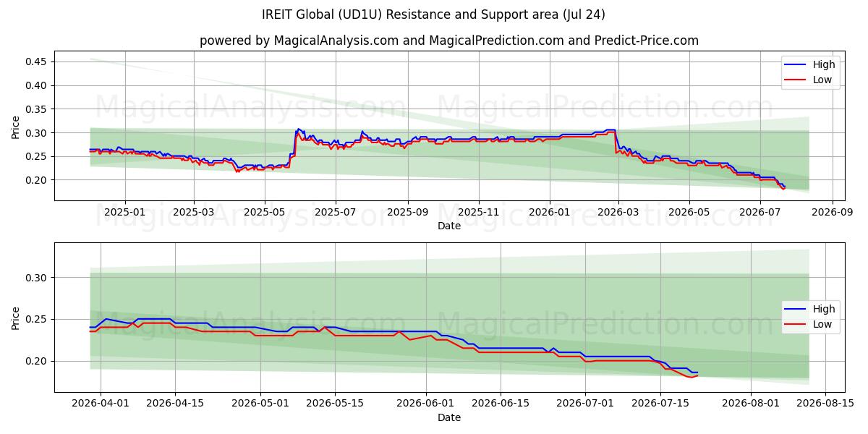
Task: Click the 'Price' axis label beside the top chart
Action: (x=16, y=127)
